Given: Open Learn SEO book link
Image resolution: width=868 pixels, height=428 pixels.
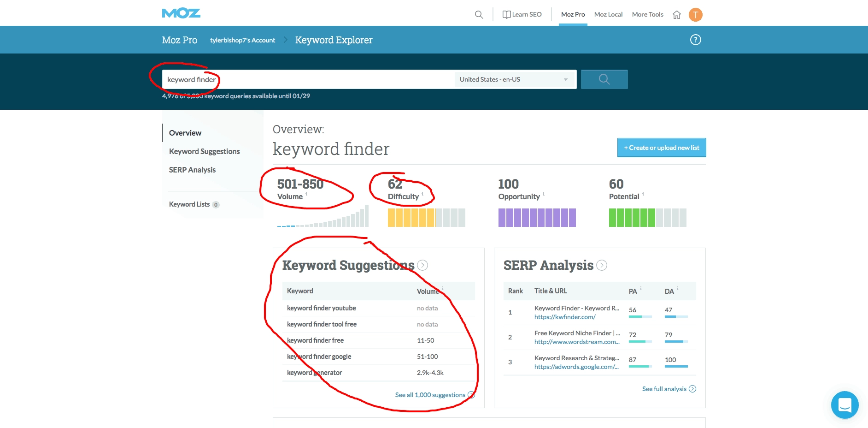Looking at the screenshot, I should [522, 14].
